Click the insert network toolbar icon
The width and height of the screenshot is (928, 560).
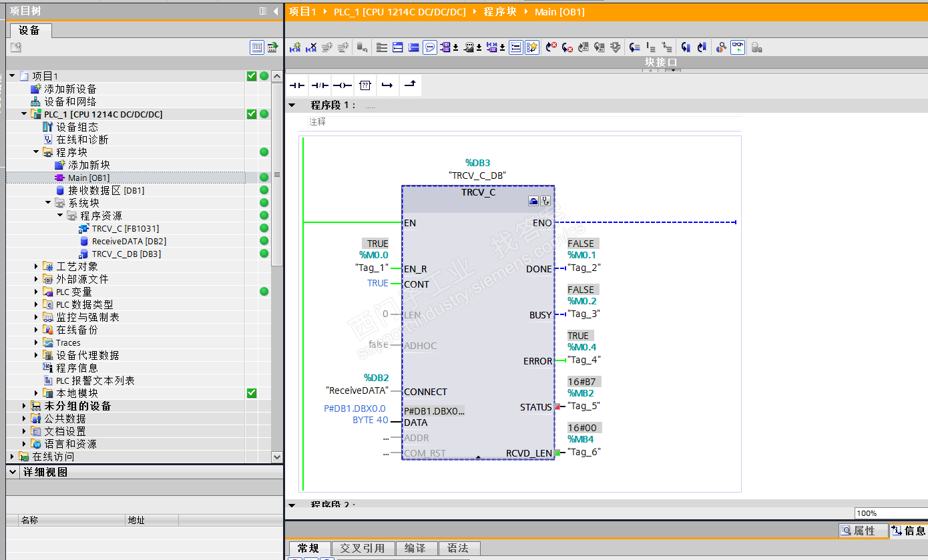295,47
